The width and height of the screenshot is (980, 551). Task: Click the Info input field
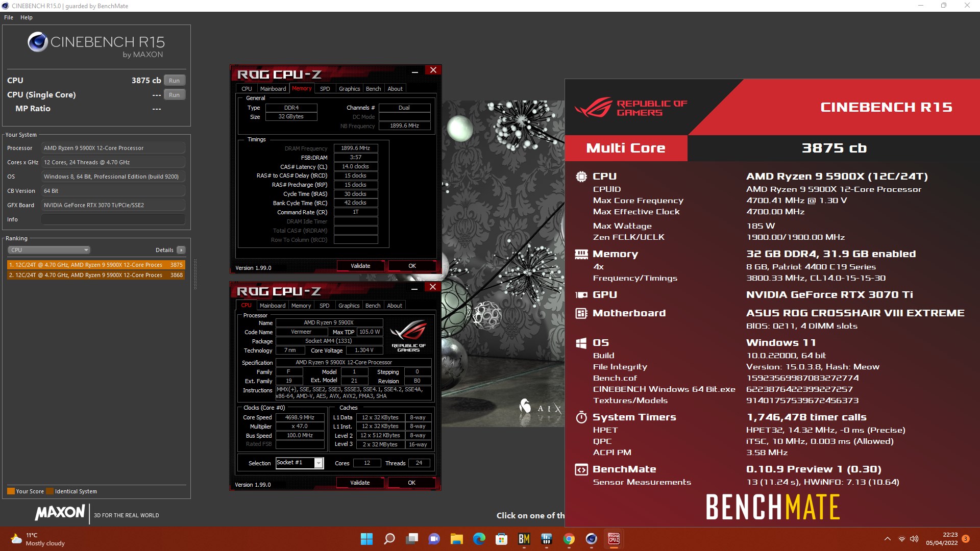[113, 219]
